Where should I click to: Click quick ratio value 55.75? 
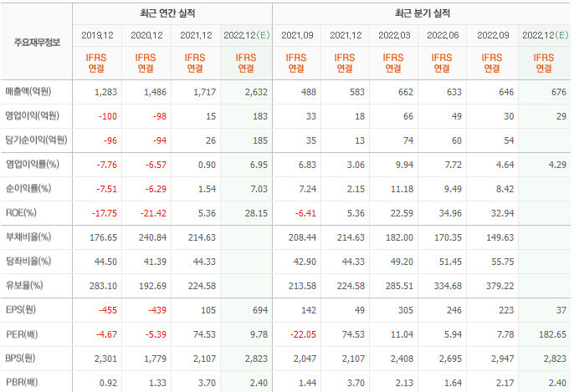[x=503, y=262]
